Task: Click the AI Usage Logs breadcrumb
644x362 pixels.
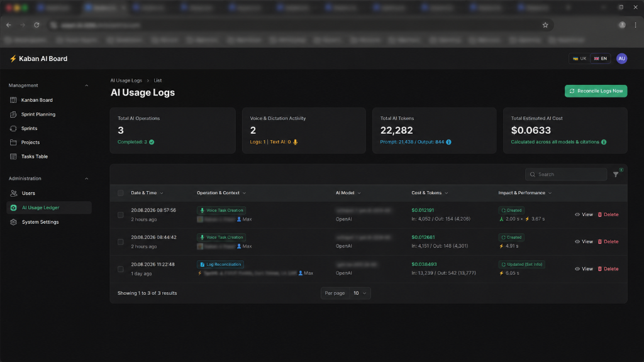Action: [126, 80]
